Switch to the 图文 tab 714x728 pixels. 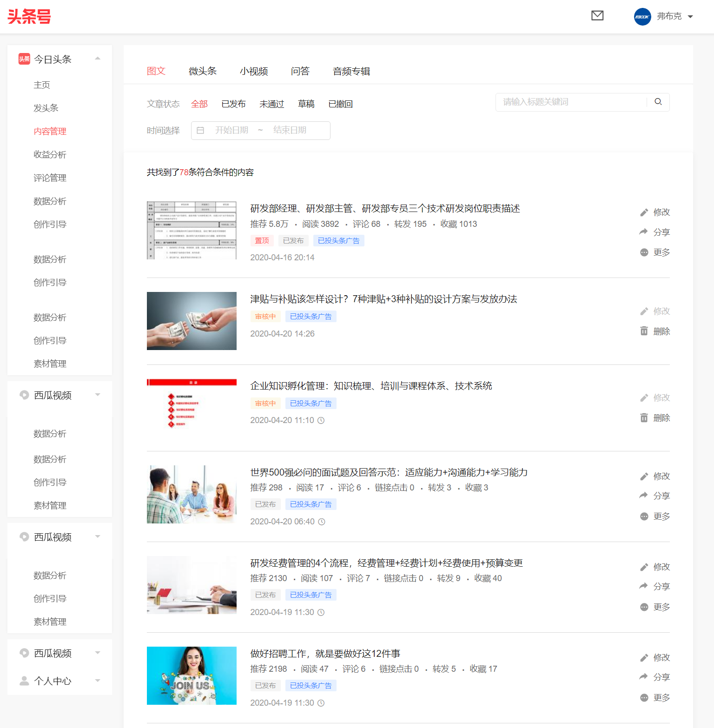click(x=156, y=71)
